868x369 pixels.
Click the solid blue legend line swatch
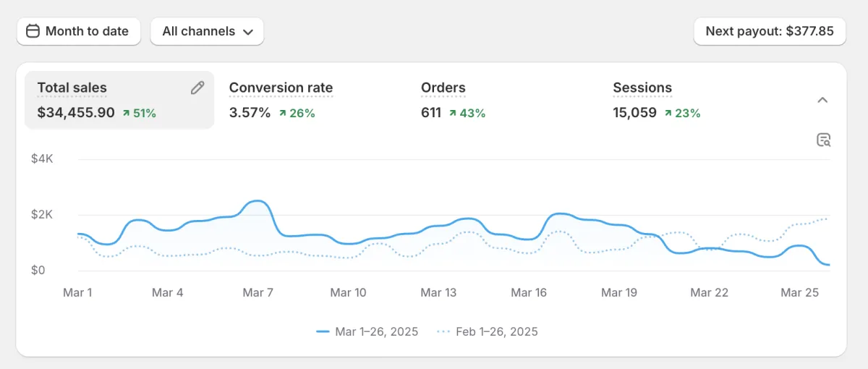[323, 331]
